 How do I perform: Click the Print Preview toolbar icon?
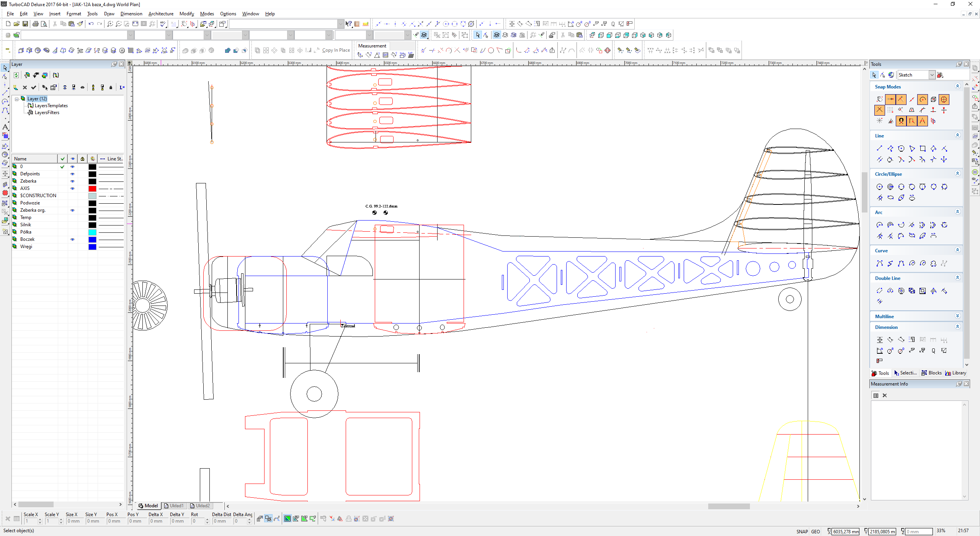pos(44,24)
